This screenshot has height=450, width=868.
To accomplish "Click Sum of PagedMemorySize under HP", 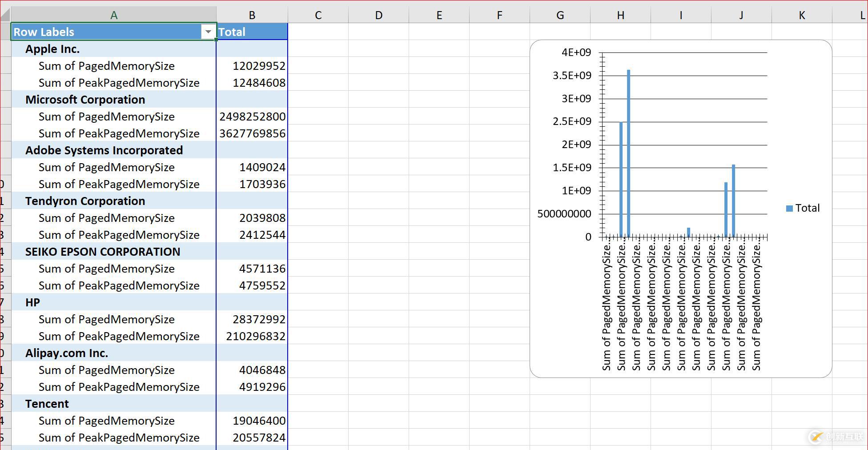I will pyautogui.click(x=107, y=319).
